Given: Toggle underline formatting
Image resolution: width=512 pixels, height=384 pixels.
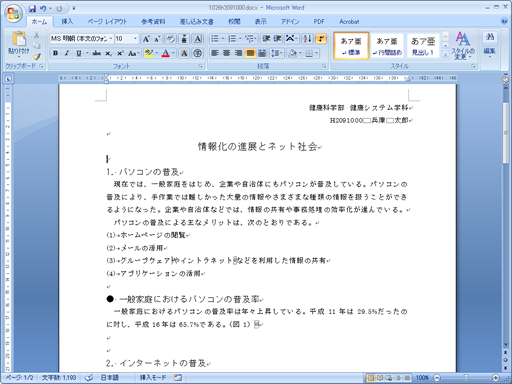Looking at the screenshot, I should tap(79, 53).
